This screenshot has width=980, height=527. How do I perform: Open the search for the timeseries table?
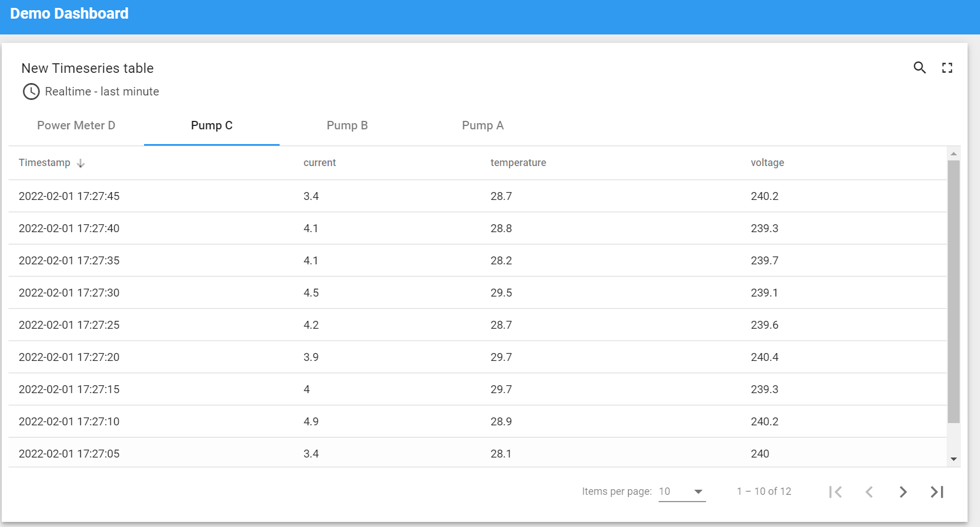pyautogui.click(x=920, y=67)
